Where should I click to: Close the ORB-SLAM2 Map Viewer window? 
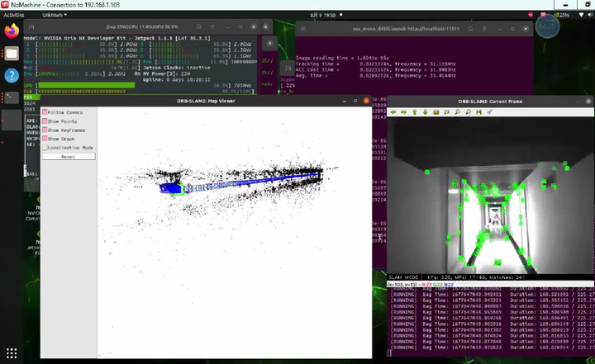click(366, 101)
